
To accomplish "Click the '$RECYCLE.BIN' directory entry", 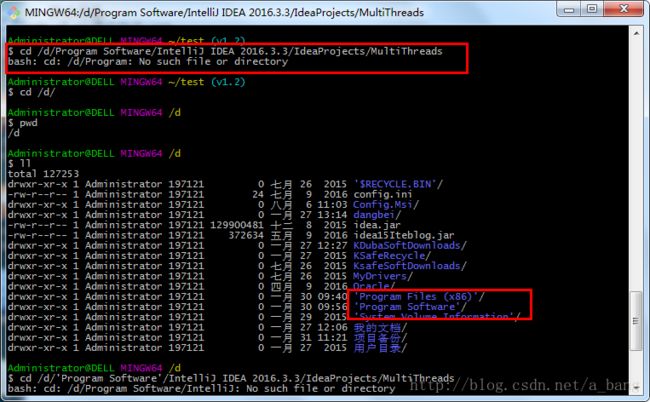I will click(x=398, y=184).
